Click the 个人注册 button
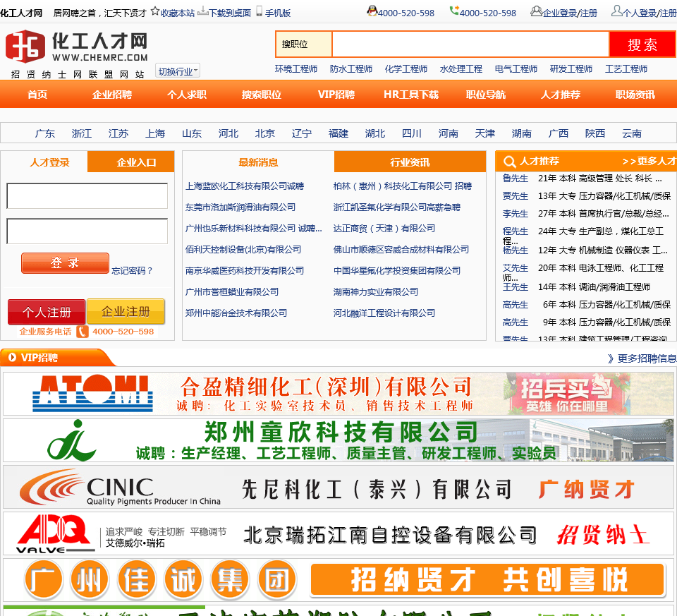The height and width of the screenshot is (616, 677). coord(47,311)
